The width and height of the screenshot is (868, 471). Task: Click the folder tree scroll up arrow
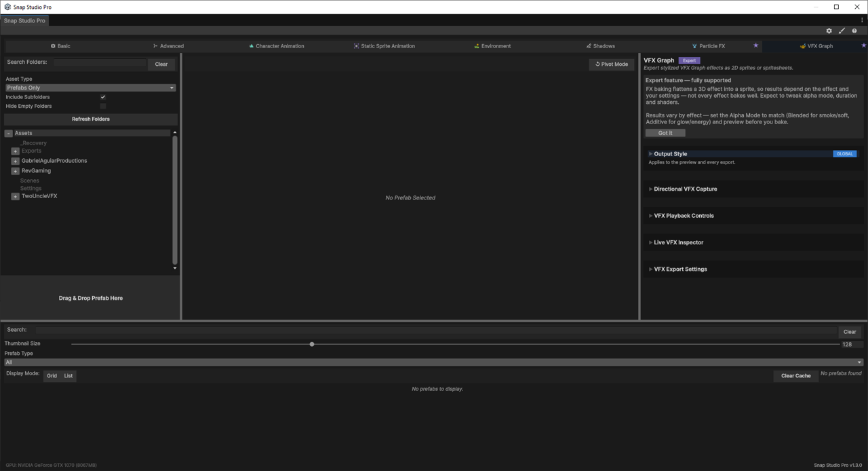point(175,132)
